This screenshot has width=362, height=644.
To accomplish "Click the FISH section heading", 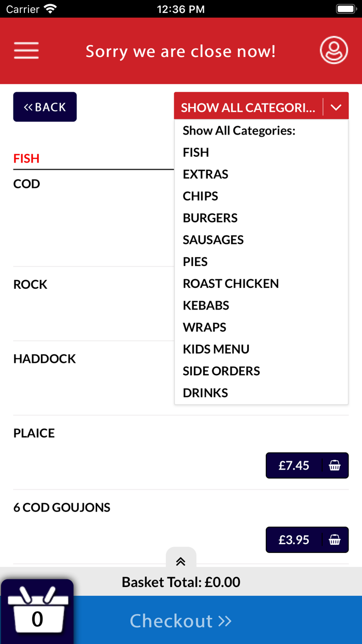I will coord(26,158).
